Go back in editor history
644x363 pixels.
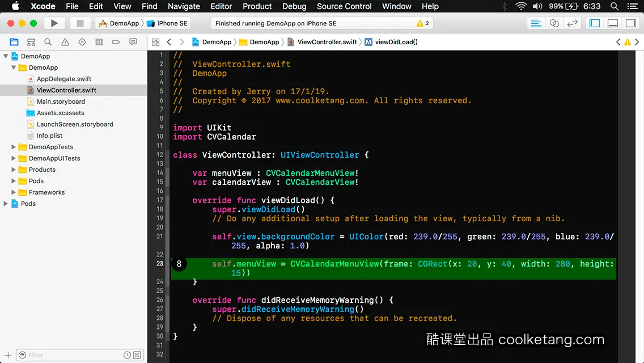click(x=169, y=42)
